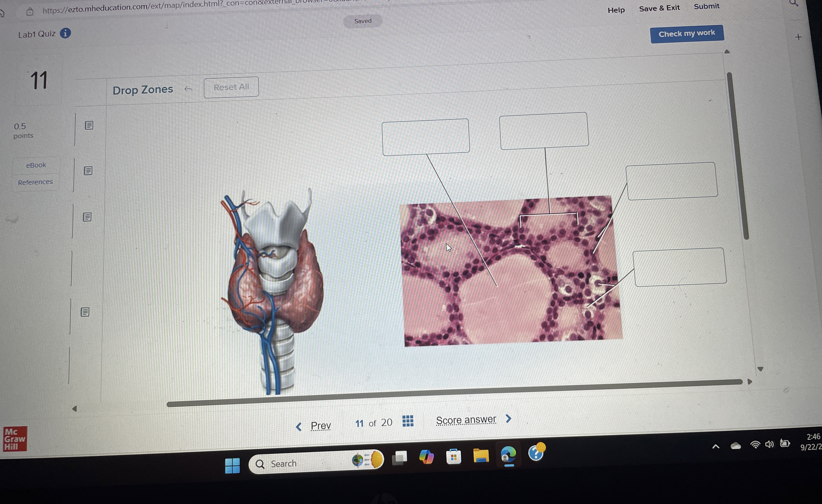Click the second draggable label note icon

(x=88, y=171)
